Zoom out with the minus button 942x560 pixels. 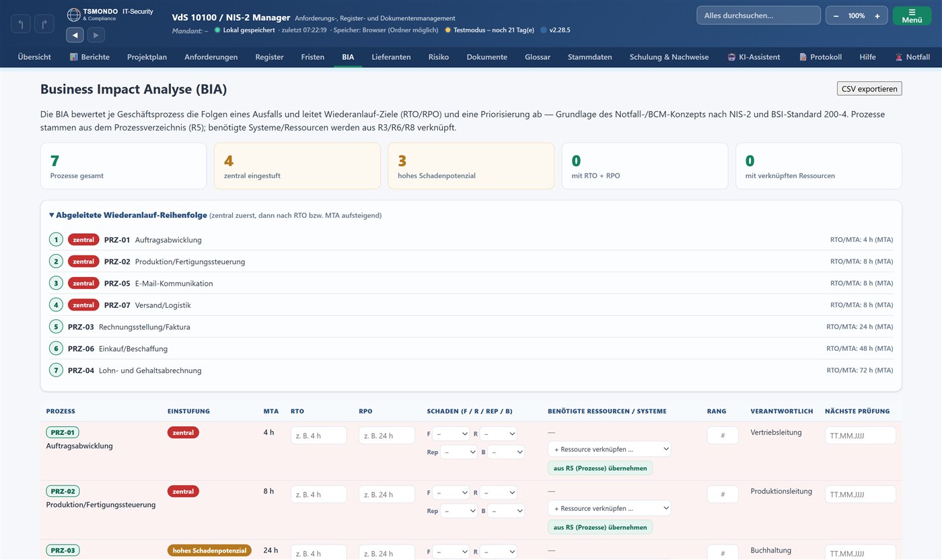(836, 15)
